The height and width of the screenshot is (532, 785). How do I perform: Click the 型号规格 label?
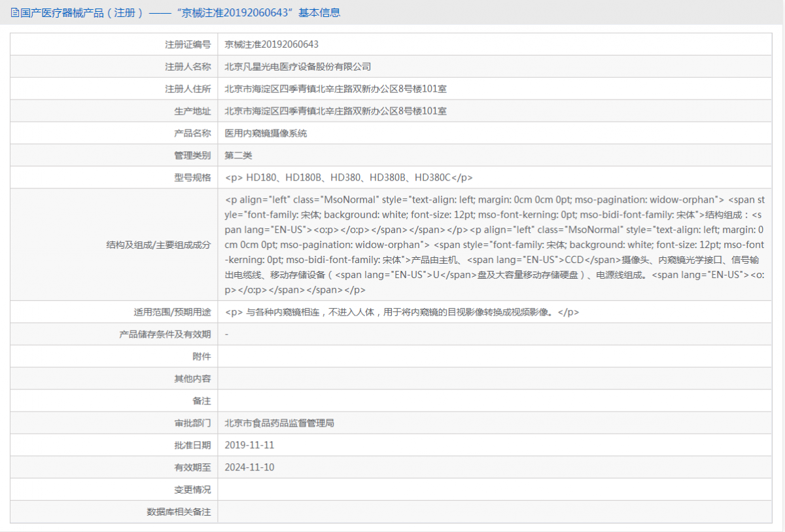192,177
